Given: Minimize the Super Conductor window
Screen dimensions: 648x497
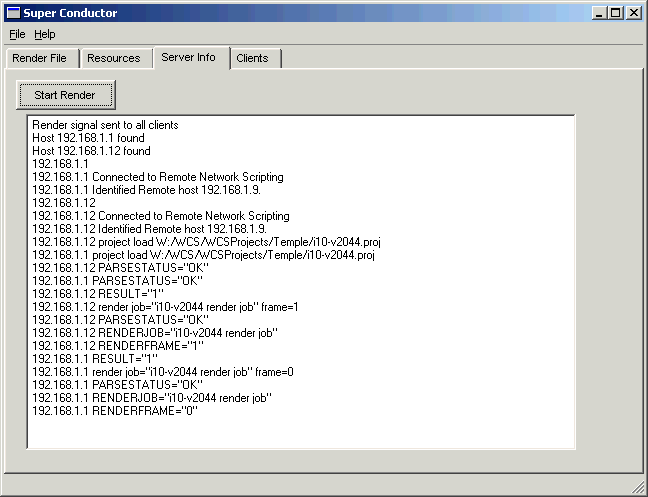Looking at the screenshot, I should pyautogui.click(x=599, y=13).
